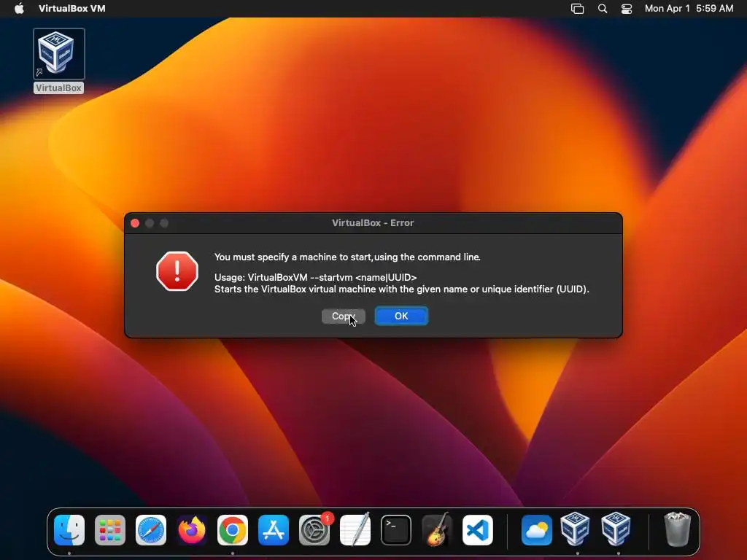Close the VirtualBox Error dialog
The height and width of the screenshot is (560, 747).
tap(135, 223)
